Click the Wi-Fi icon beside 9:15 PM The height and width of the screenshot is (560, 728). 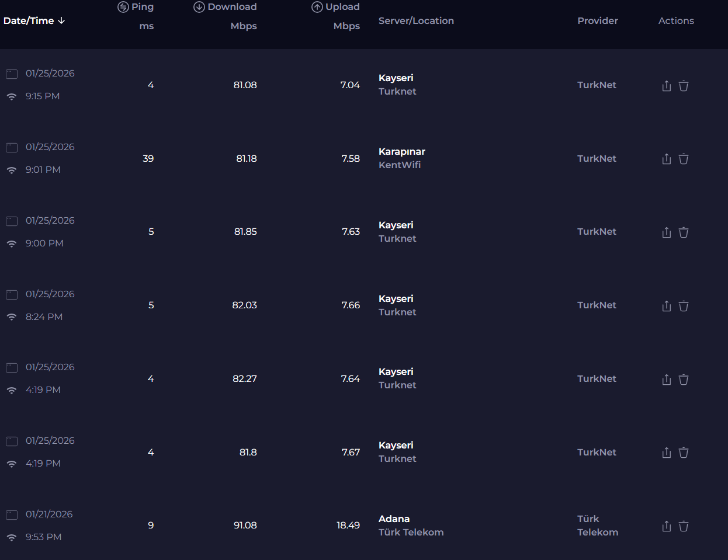tap(12, 96)
